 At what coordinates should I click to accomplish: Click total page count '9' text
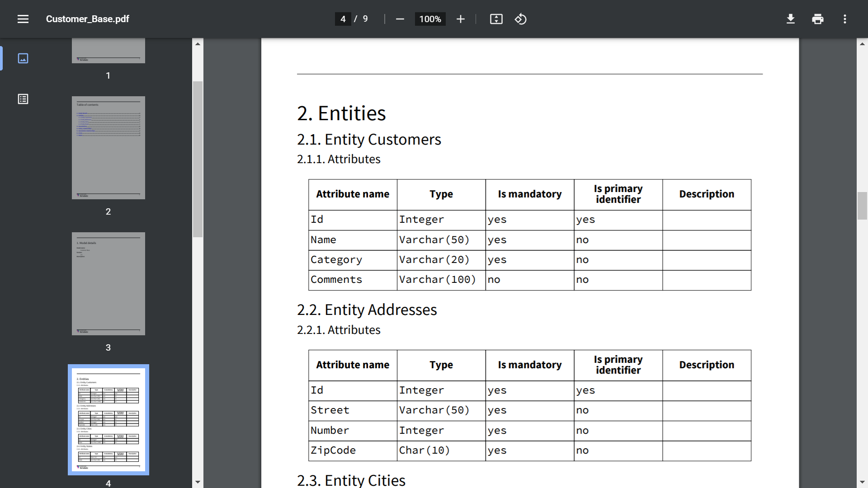(365, 19)
